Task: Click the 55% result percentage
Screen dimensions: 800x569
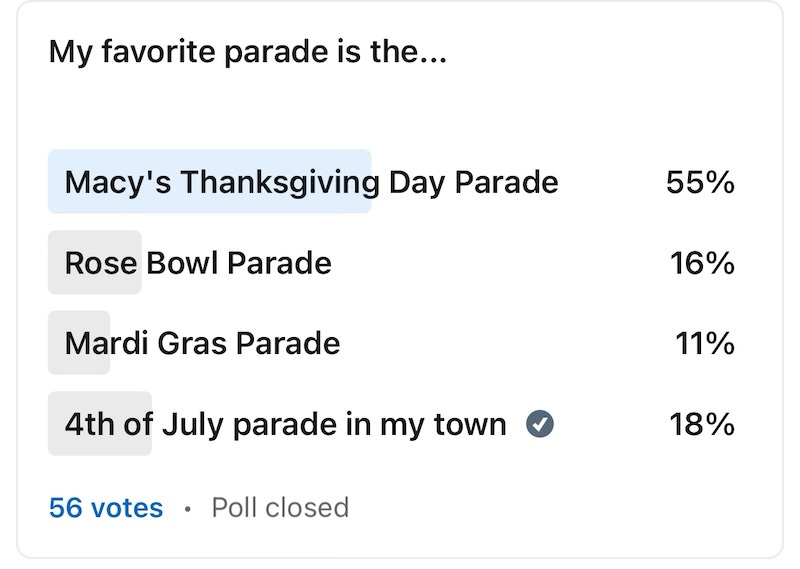Action: tap(700, 182)
